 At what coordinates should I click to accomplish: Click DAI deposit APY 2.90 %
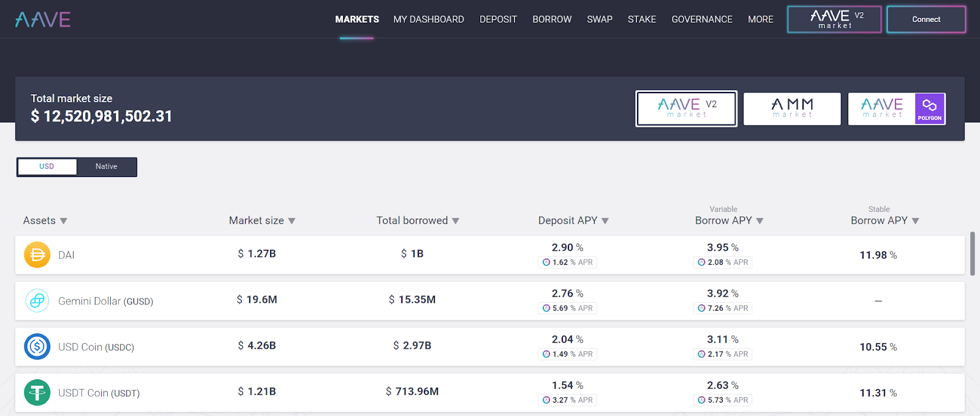(x=568, y=248)
